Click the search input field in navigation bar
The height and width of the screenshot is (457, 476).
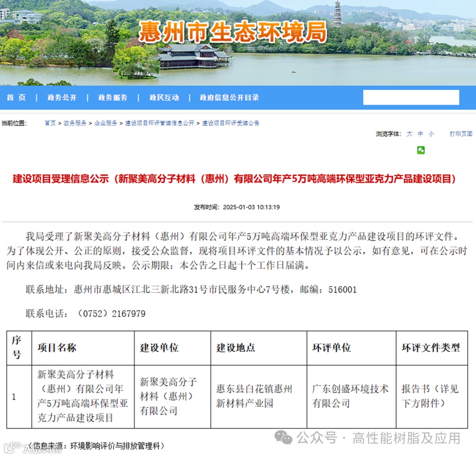point(411,97)
